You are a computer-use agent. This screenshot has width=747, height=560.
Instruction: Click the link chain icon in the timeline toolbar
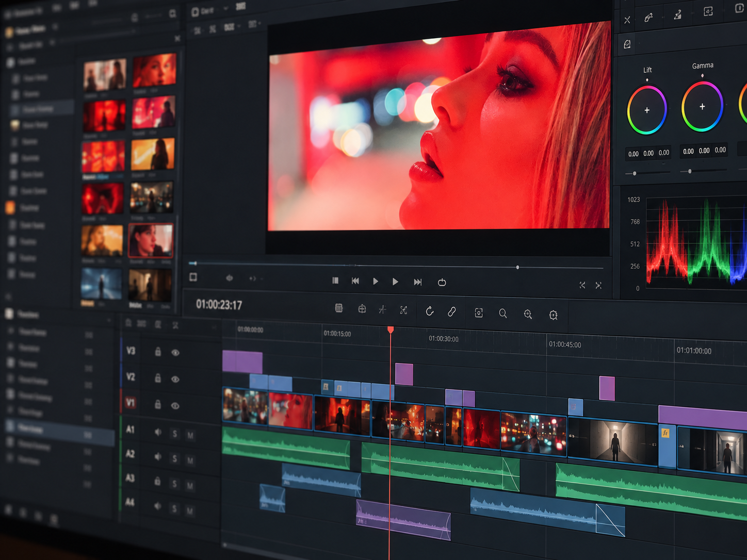451,311
